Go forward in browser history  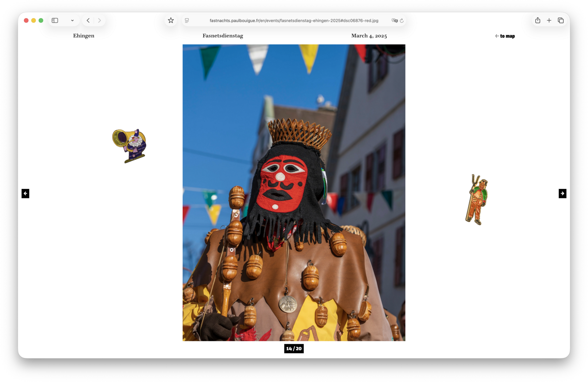point(99,21)
